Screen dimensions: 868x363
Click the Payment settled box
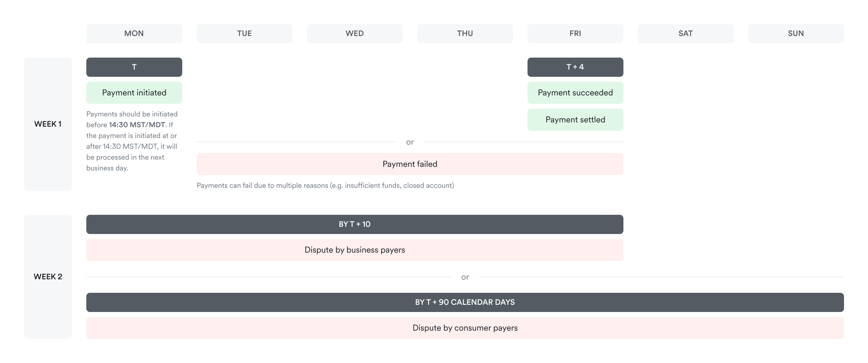click(x=575, y=120)
